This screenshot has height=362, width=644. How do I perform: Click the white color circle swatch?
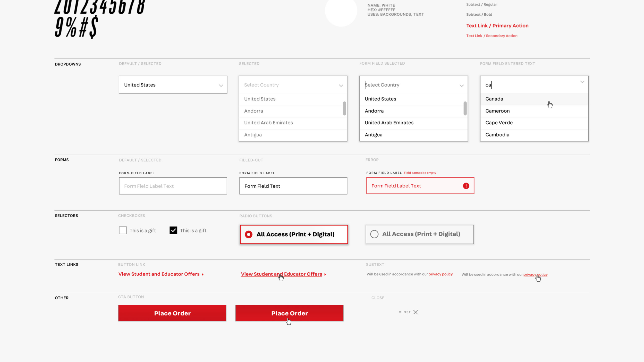341,11
